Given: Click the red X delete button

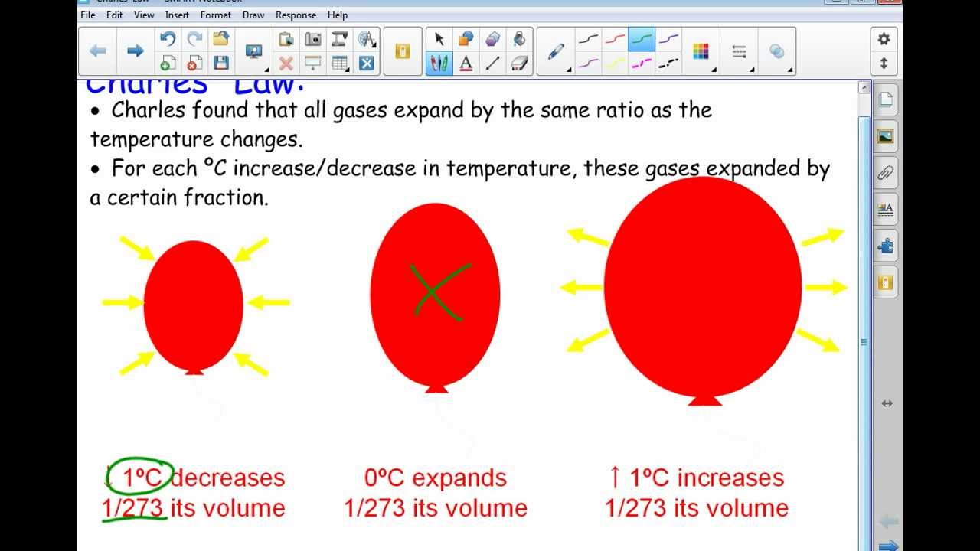Looking at the screenshot, I should 286,64.
